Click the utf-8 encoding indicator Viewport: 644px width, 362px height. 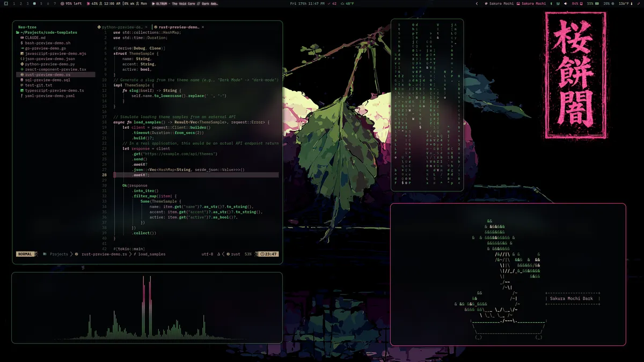coord(207,254)
